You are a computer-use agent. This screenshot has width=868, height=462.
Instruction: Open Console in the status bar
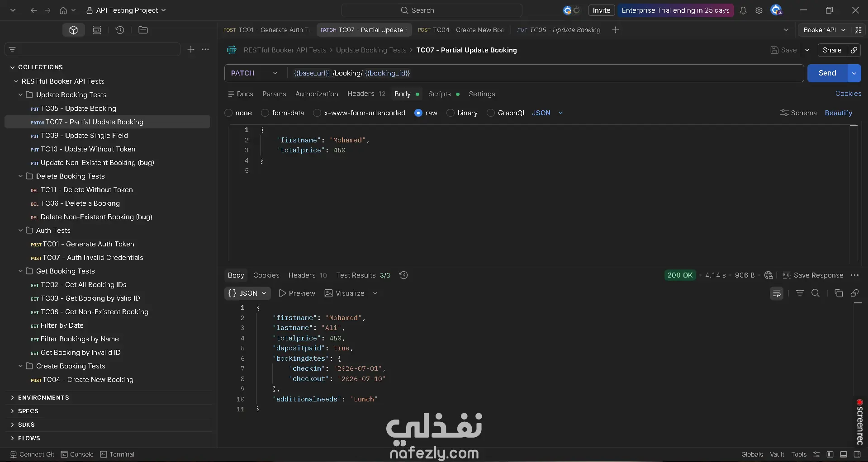77,454
